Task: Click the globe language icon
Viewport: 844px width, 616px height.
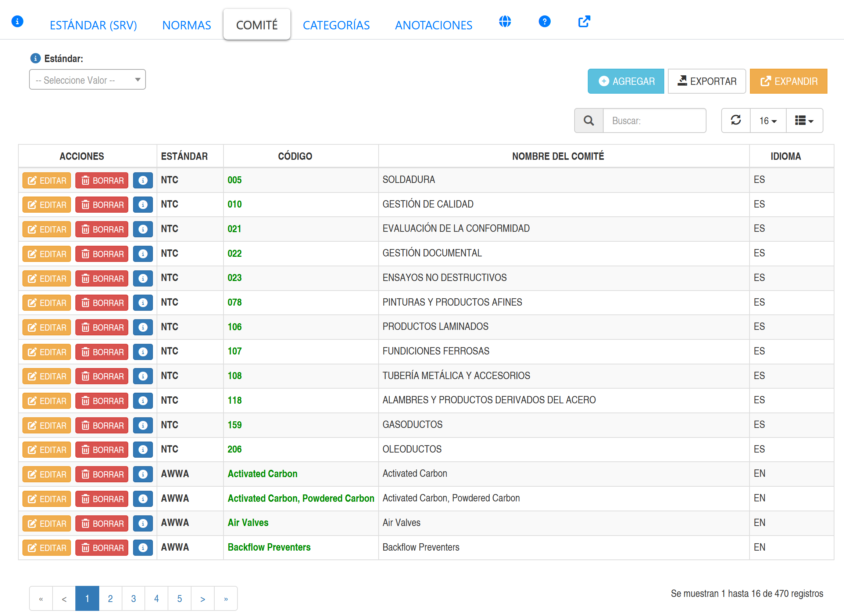Action: pyautogui.click(x=505, y=22)
